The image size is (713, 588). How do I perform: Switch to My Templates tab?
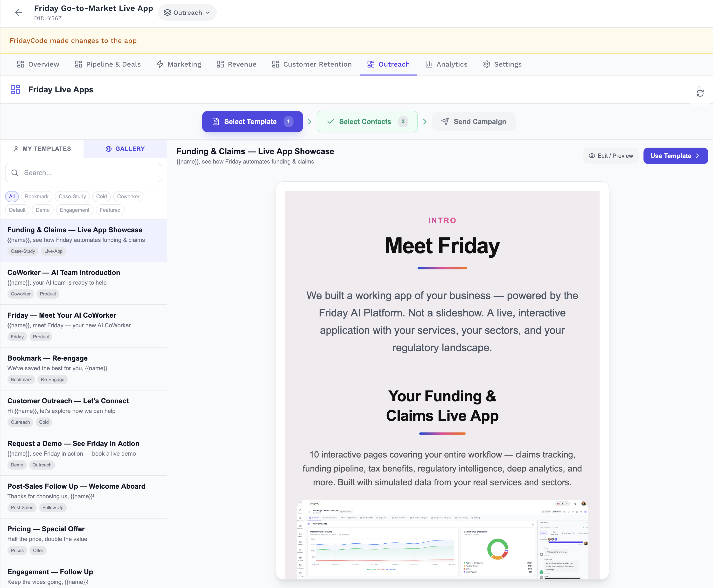42,149
